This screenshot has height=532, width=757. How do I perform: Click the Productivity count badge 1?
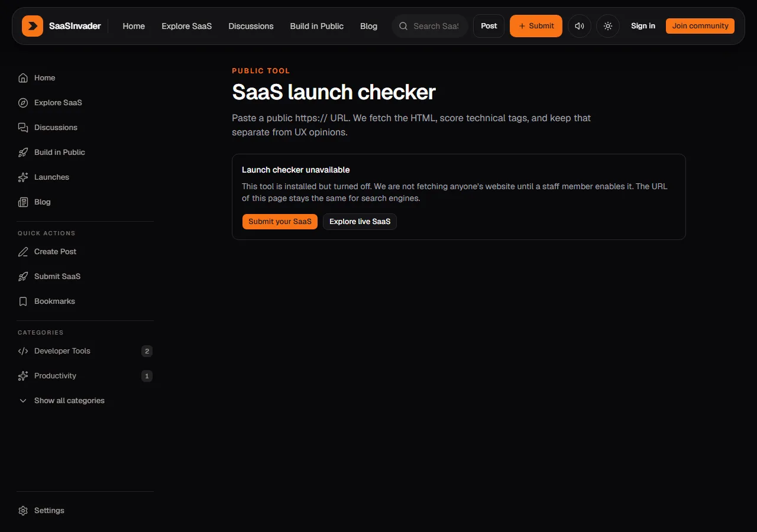coord(147,376)
